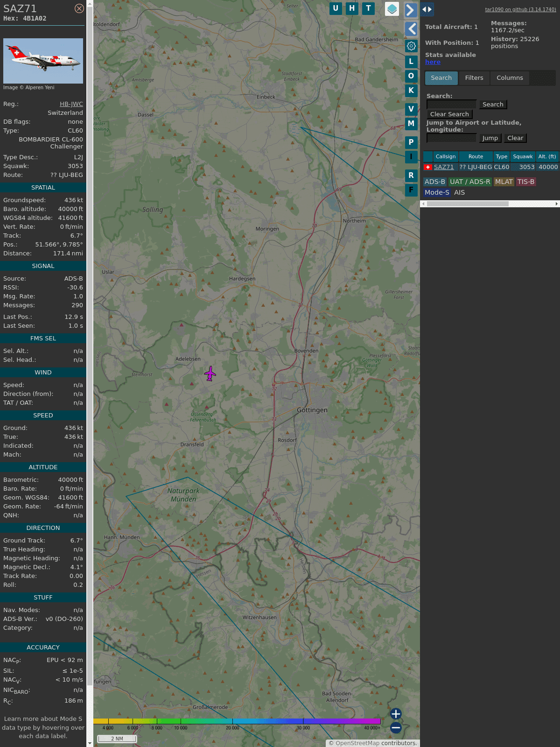Collapse the sidebar with left chevron
This screenshot has height=747, width=560.
(x=411, y=29)
